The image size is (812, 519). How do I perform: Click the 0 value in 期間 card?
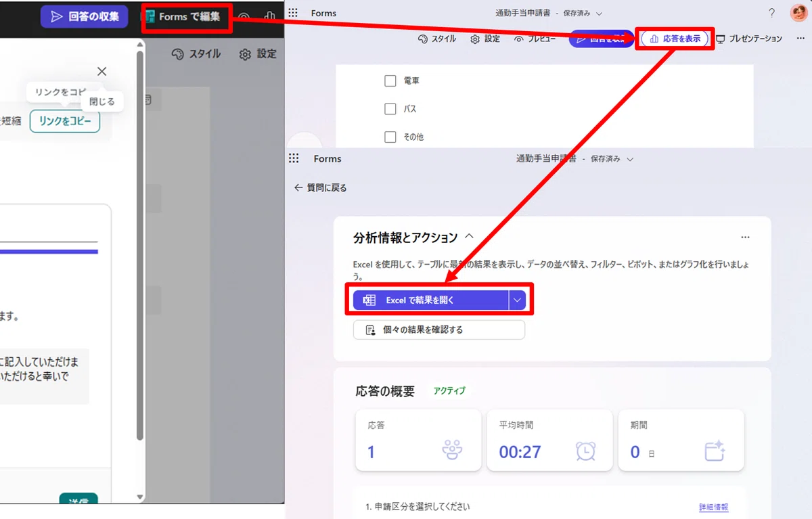(635, 452)
